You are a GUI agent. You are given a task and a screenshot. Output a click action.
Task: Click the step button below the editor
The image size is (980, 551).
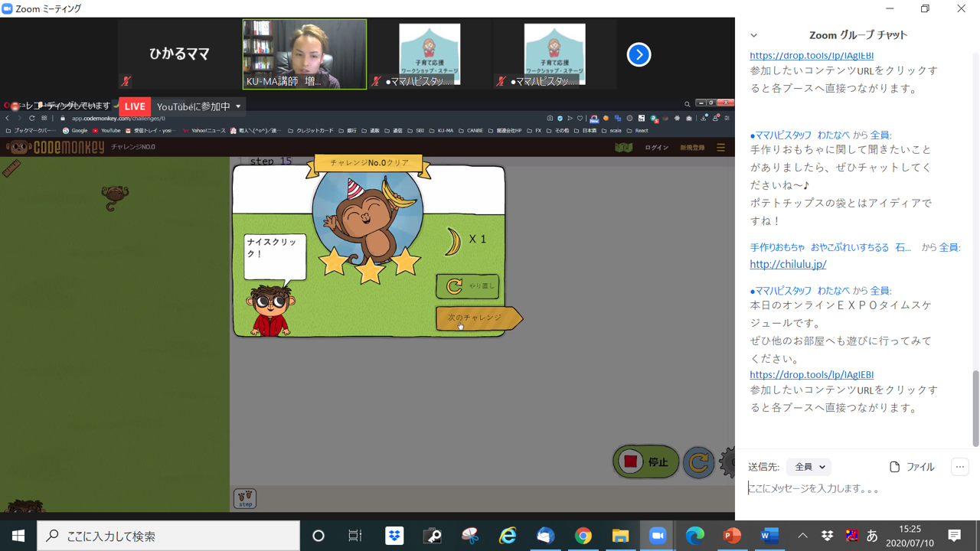point(245,498)
